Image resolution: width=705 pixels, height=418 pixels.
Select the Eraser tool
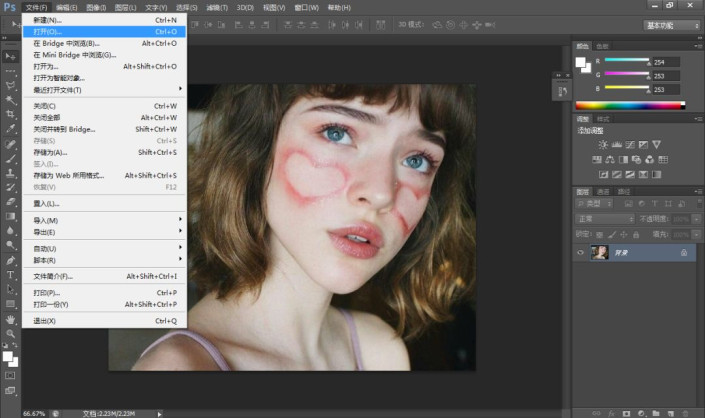10,202
